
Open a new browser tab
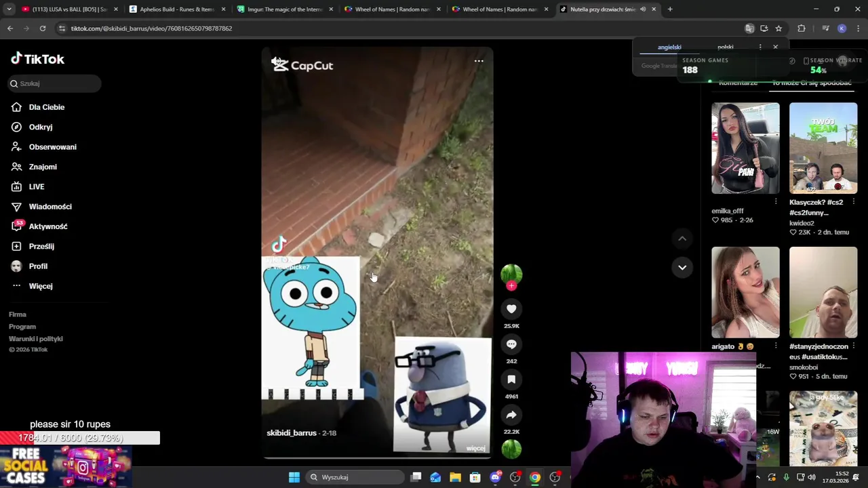[x=670, y=9]
